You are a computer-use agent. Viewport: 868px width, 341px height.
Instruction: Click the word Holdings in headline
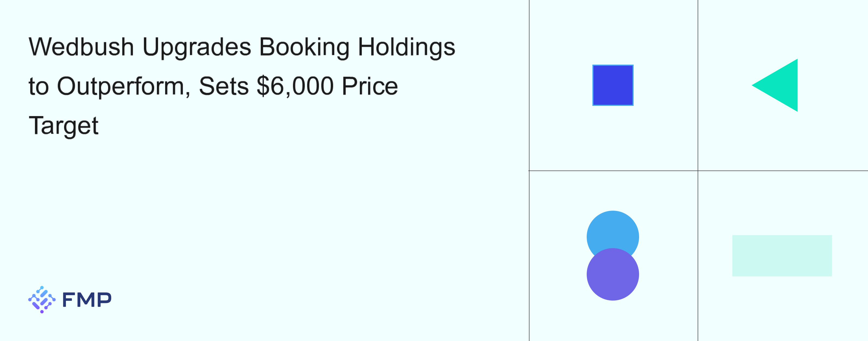[x=406, y=47]
